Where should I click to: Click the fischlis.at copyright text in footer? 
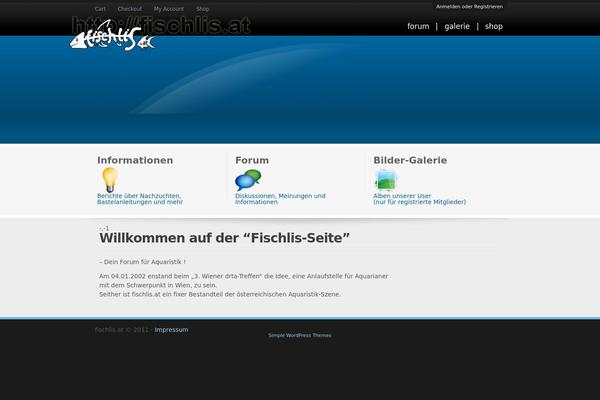tap(122, 330)
